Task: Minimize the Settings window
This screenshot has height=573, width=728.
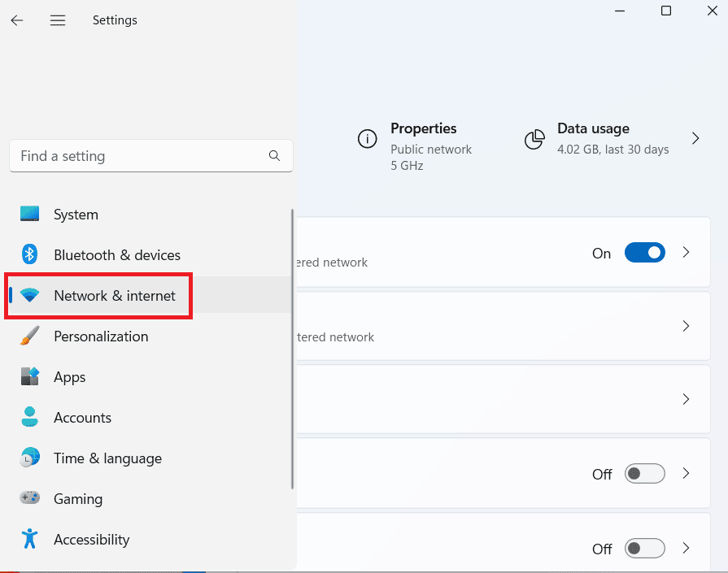Action: [619, 11]
